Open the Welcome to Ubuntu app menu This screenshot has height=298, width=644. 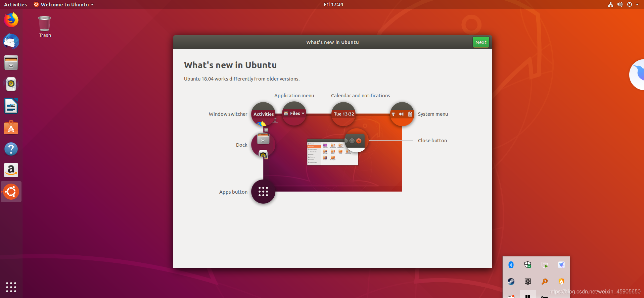click(x=64, y=4)
